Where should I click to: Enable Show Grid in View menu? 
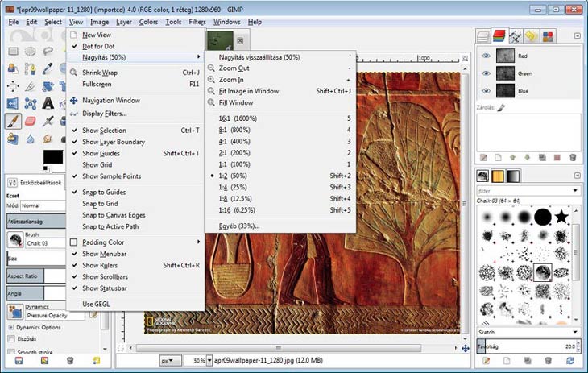click(97, 164)
